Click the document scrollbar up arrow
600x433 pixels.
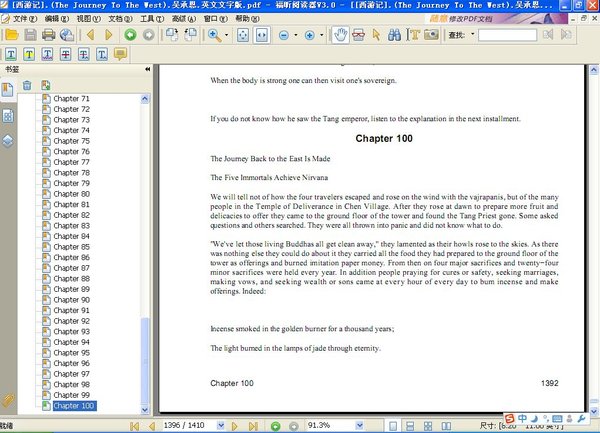point(593,70)
